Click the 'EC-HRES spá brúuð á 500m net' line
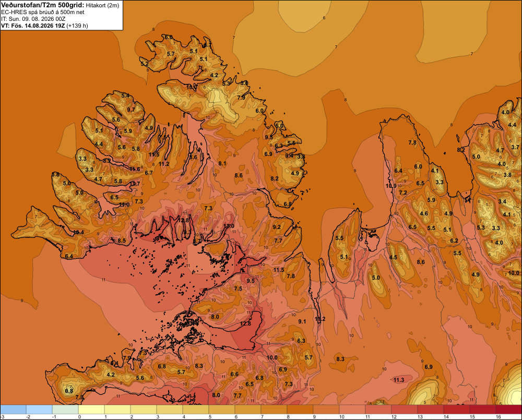 [x=43, y=12]
